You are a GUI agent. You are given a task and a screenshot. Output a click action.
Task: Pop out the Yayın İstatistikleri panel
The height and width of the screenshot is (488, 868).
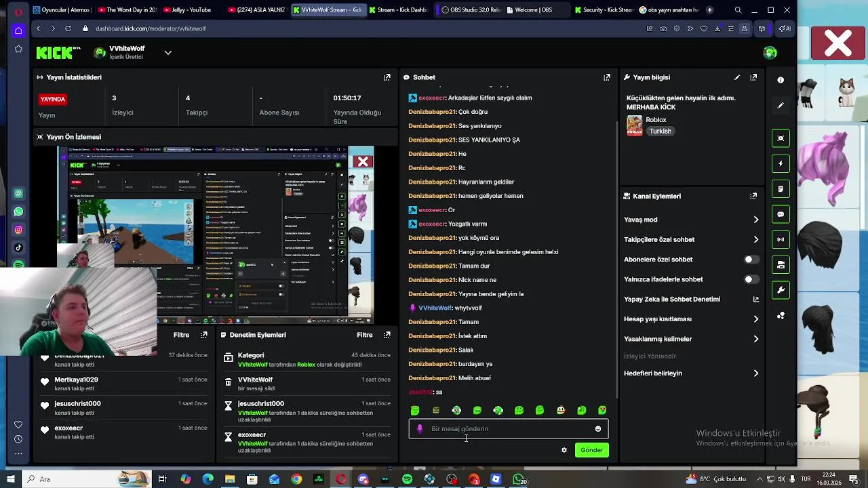pos(387,77)
